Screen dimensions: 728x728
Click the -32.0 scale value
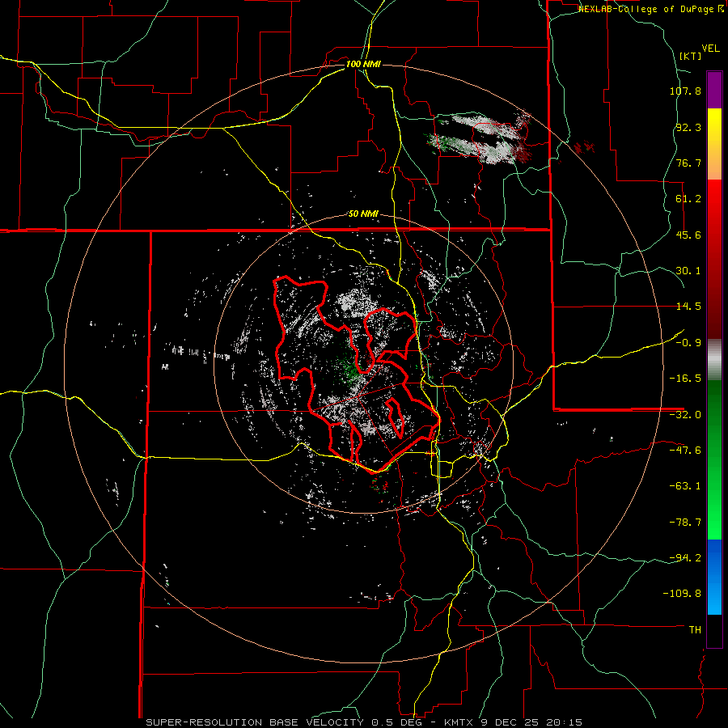point(685,415)
